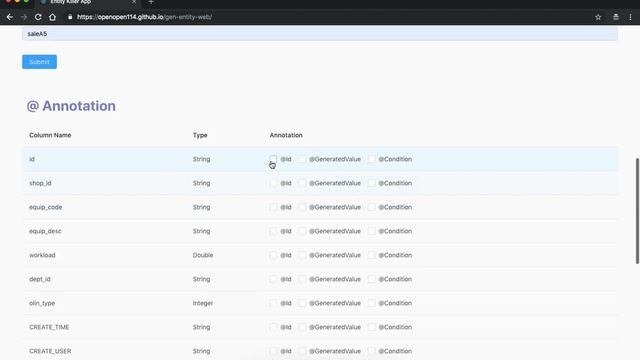The height and width of the screenshot is (360, 640).
Task: Select the dept_id column name cell
Action: (x=40, y=279)
